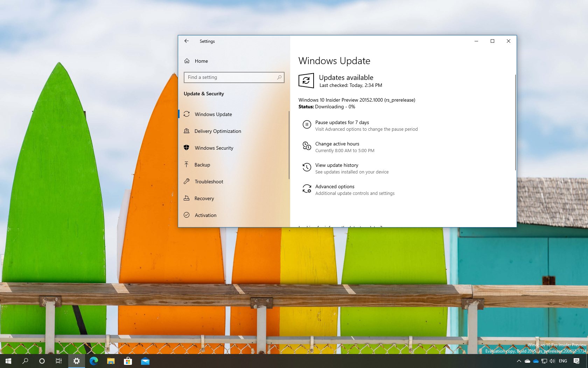588x368 pixels.
Task: Select Windows Update in the sidebar
Action: [x=213, y=114]
